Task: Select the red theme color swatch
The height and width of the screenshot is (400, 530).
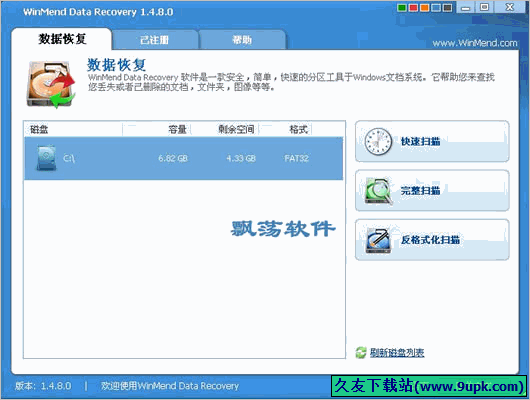Action: (x=413, y=8)
